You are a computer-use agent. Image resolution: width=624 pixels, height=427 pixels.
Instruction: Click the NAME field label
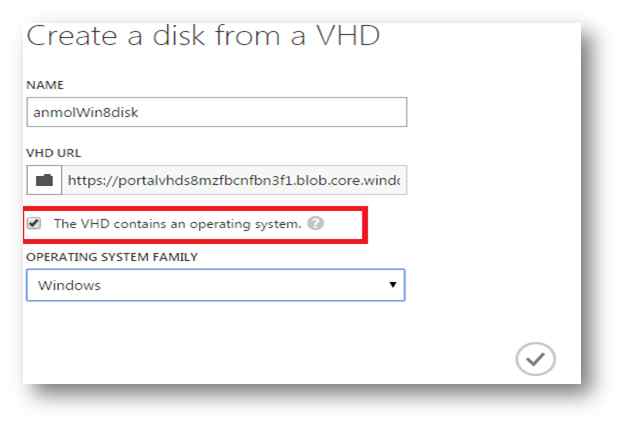(44, 84)
